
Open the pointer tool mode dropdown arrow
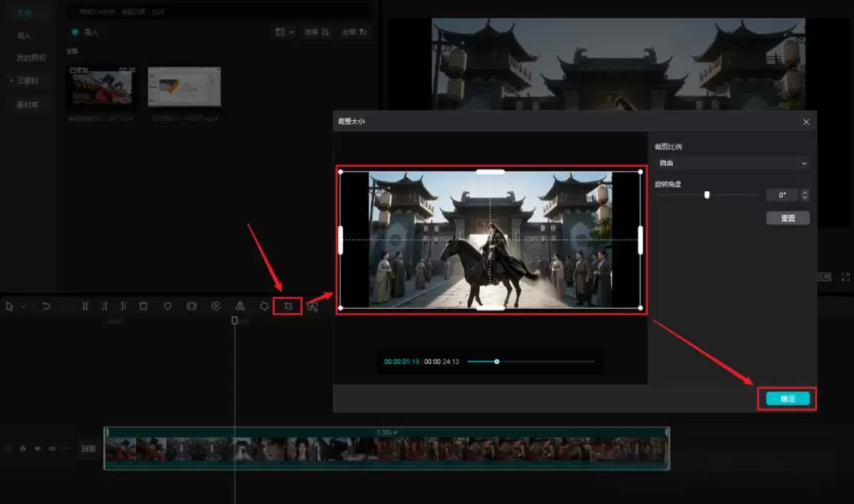pos(24,307)
